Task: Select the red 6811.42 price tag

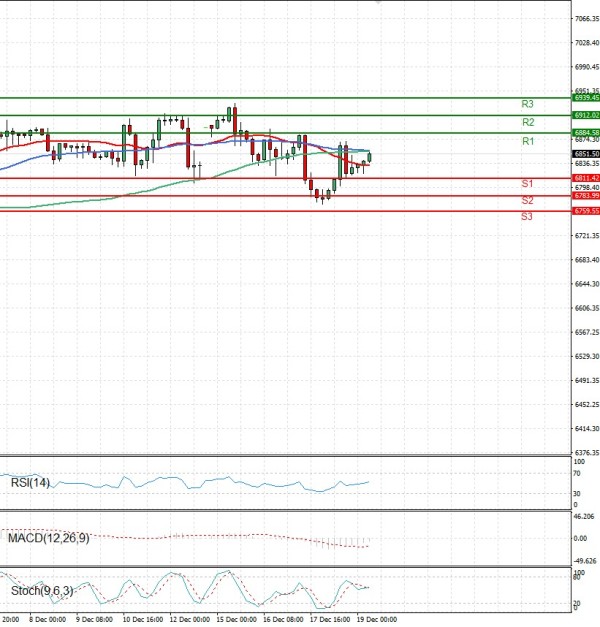Action: click(x=585, y=178)
